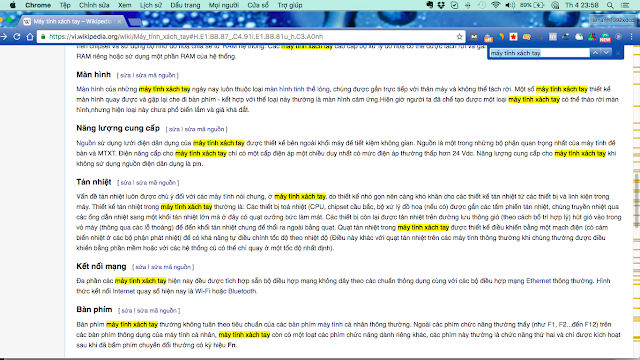
Task: Reload the Wikipedia page
Action: coord(17,37)
